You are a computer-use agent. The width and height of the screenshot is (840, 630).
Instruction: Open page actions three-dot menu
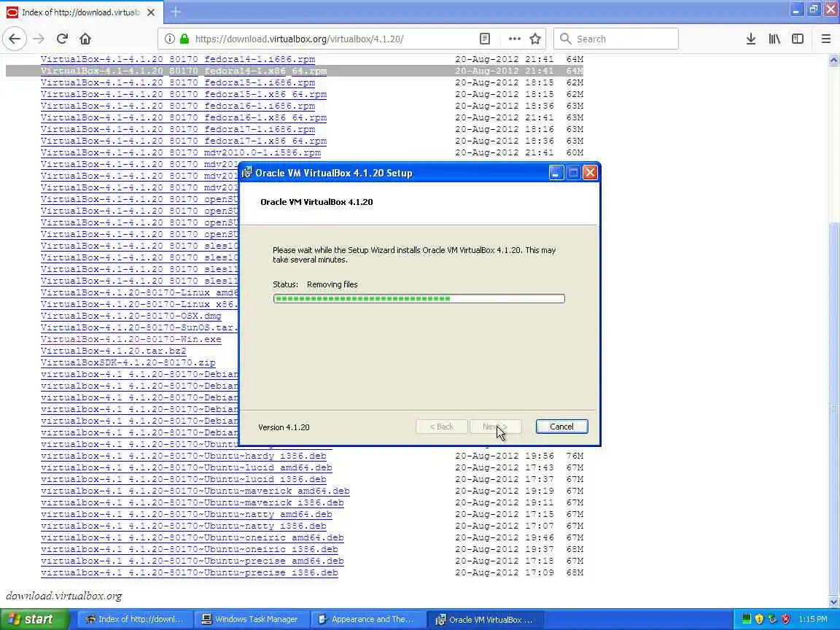[514, 39]
